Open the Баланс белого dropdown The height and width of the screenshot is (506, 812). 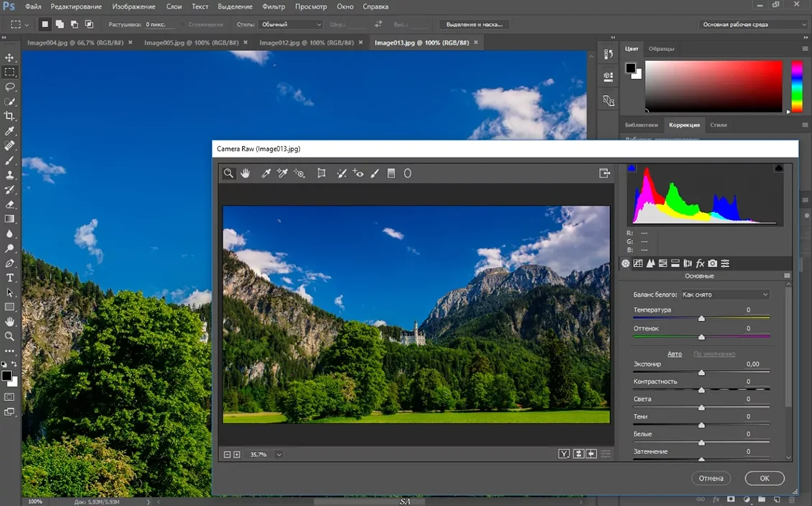(724, 295)
